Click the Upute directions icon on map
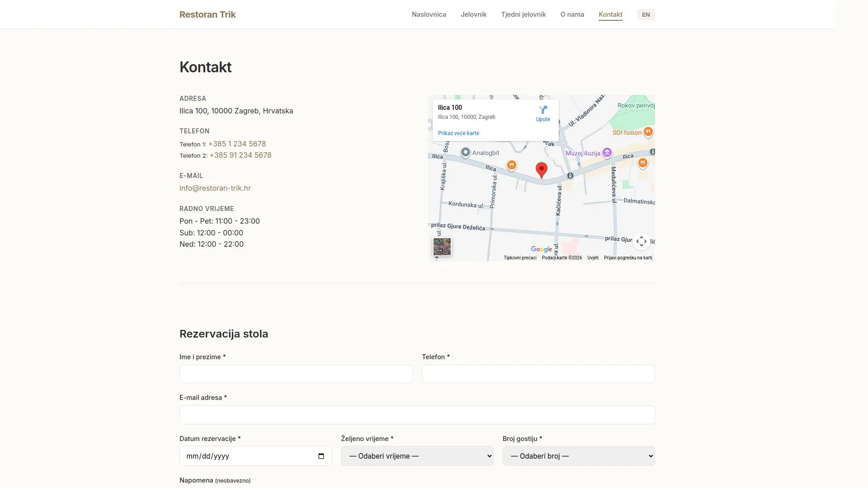Viewport: 868px width, 488px height. pyautogui.click(x=543, y=110)
